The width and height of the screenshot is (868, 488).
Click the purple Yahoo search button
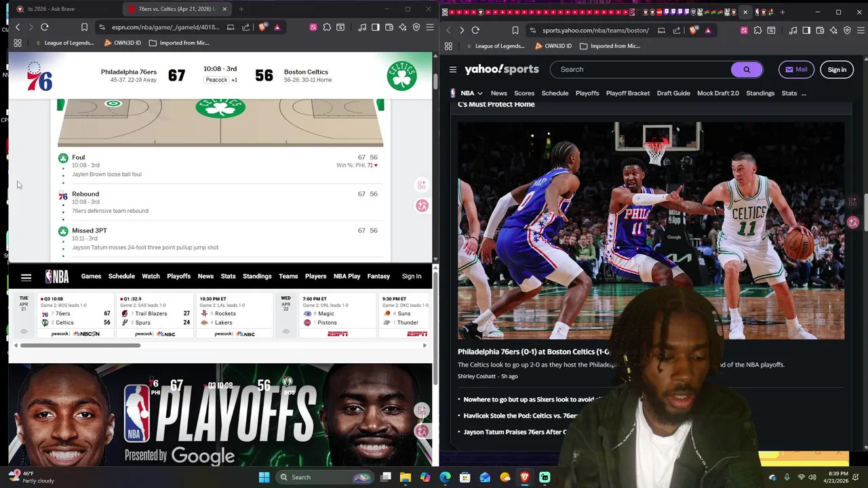[747, 69]
